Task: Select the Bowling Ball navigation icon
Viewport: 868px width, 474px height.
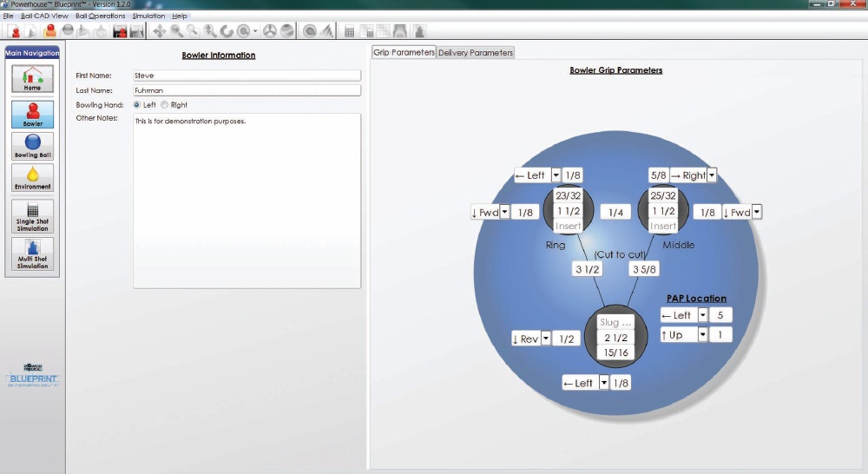Action: click(x=32, y=145)
